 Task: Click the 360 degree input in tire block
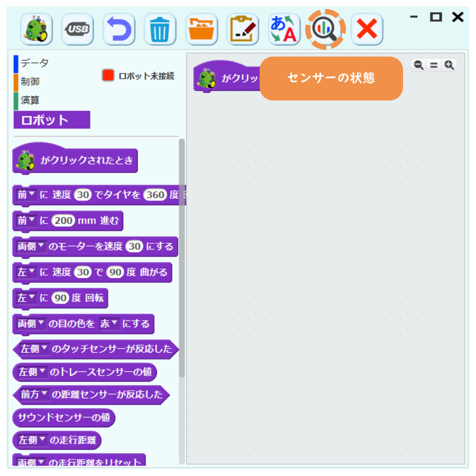pyautogui.click(x=155, y=195)
